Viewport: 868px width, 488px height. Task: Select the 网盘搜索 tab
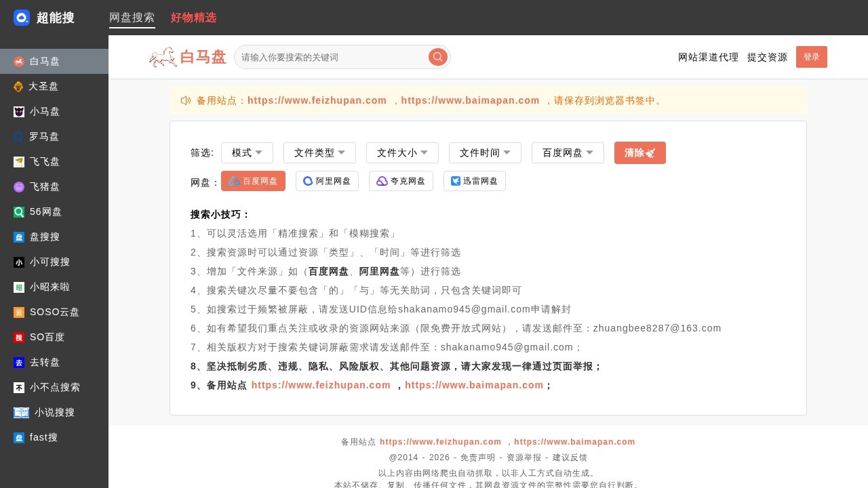click(x=132, y=18)
